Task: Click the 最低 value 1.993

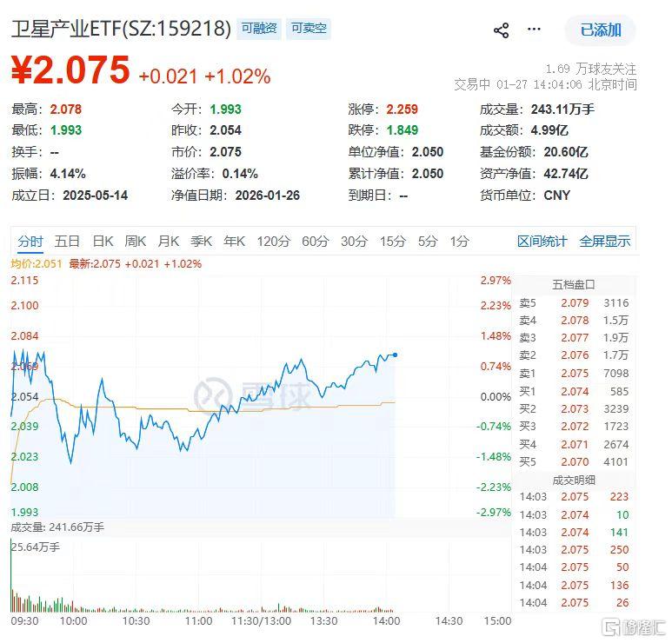Action: [x=65, y=129]
